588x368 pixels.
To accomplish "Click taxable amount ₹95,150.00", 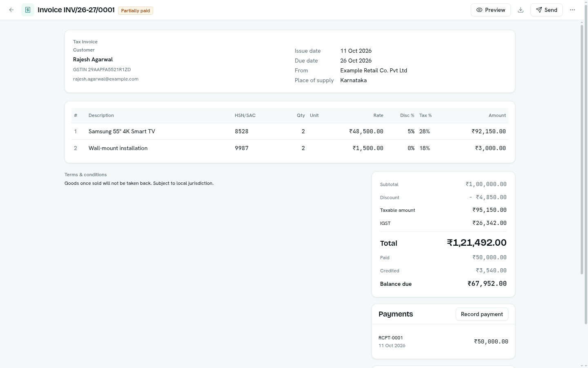I will (490, 210).
